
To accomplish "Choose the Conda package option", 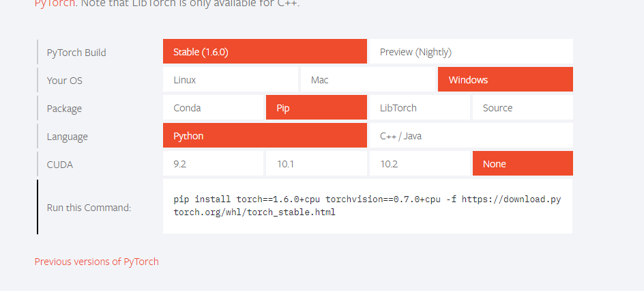I will (x=213, y=108).
